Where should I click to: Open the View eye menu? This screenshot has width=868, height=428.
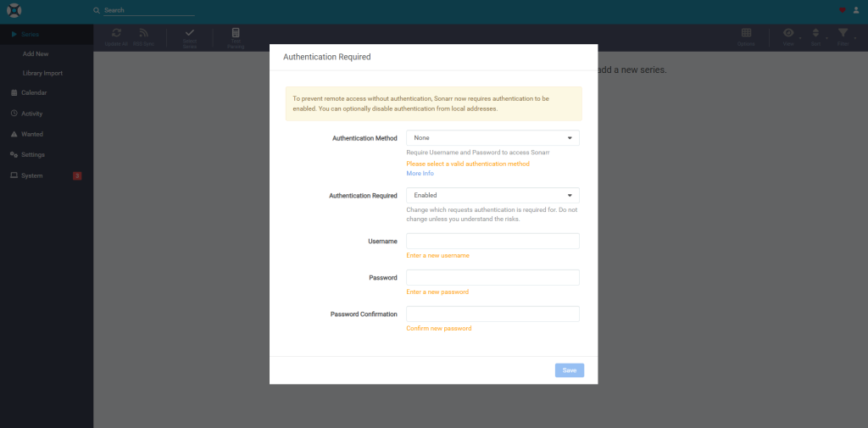coord(788,33)
